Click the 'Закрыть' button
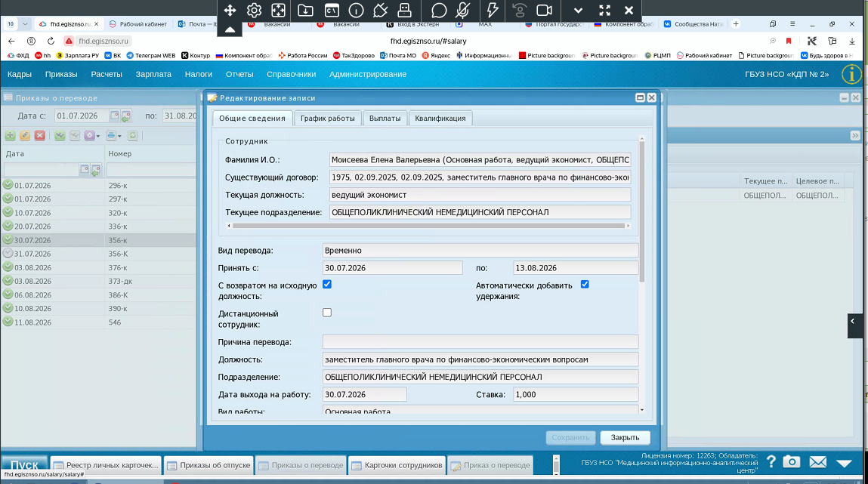868x484 pixels. pos(625,437)
